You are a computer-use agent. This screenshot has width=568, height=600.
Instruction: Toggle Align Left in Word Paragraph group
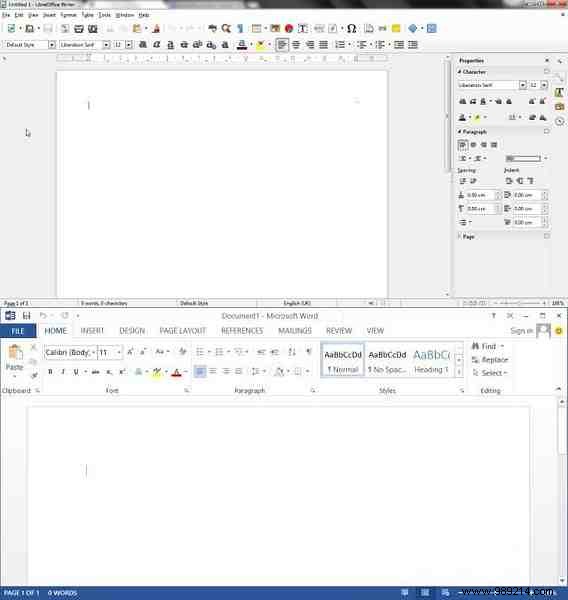[x=200, y=371]
